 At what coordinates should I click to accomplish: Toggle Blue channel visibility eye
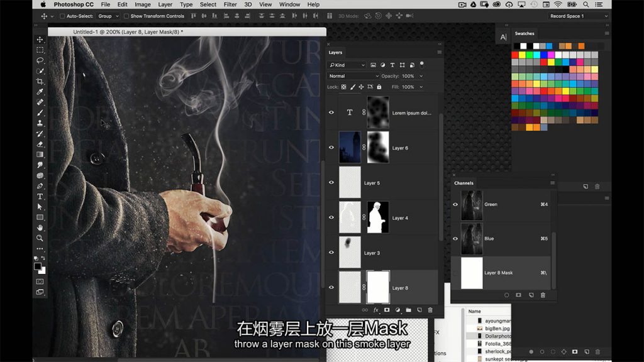click(455, 238)
